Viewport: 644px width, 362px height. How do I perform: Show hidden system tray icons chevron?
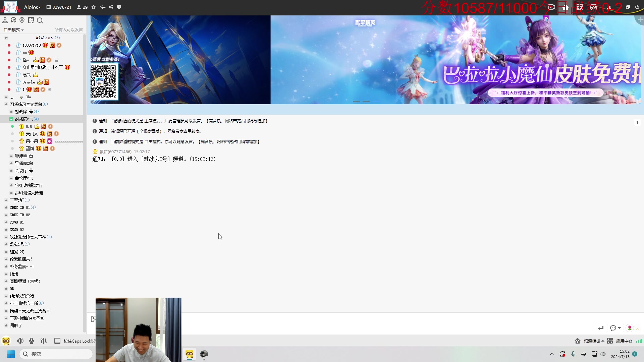point(552,354)
